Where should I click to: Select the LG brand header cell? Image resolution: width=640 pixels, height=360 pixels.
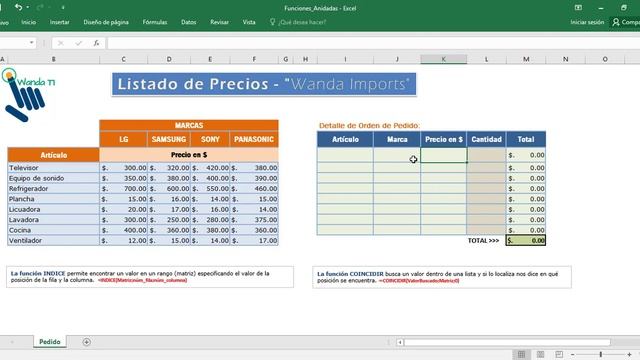123,139
